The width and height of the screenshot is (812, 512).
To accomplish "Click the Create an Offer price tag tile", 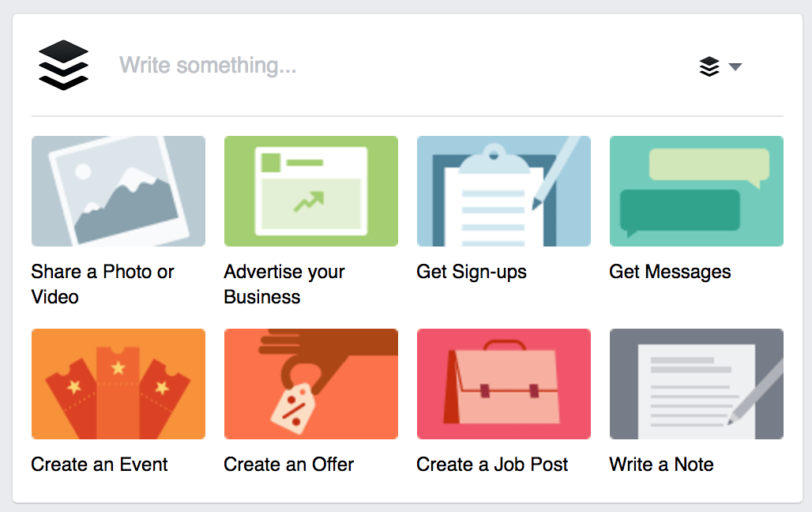I will 310,383.
